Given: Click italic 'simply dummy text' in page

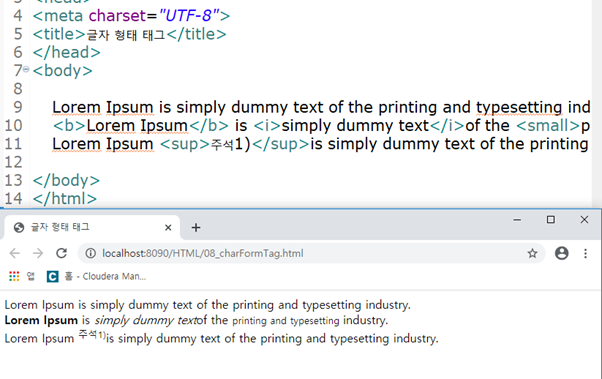Looking at the screenshot, I should point(145,321).
